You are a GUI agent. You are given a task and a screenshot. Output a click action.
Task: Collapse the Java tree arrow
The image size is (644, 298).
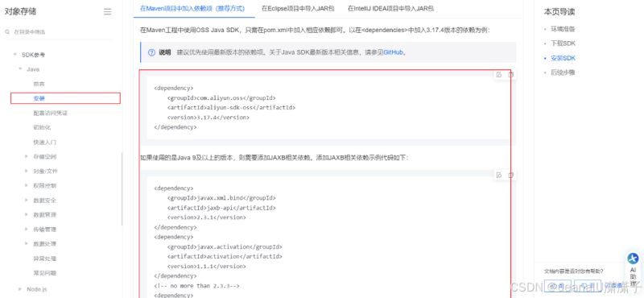(20, 69)
